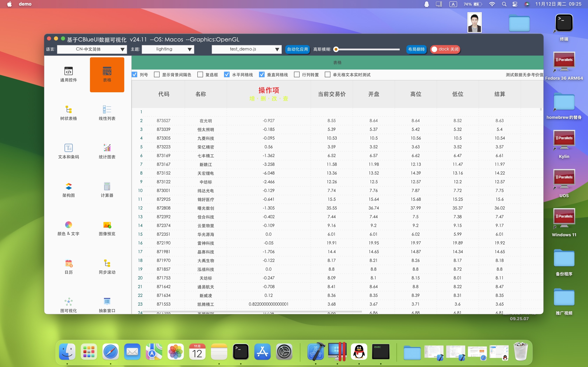Open the 主题 lighting theme dropdown
588x367 pixels.
(168, 49)
